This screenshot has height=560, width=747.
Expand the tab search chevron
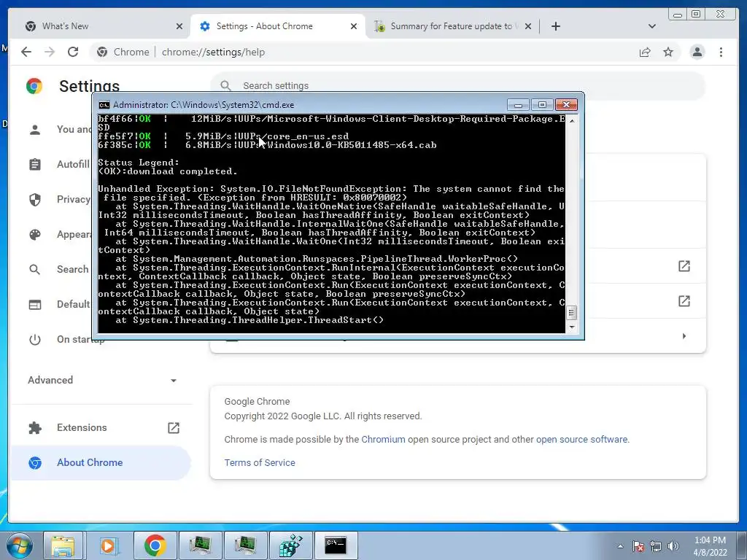click(x=652, y=26)
